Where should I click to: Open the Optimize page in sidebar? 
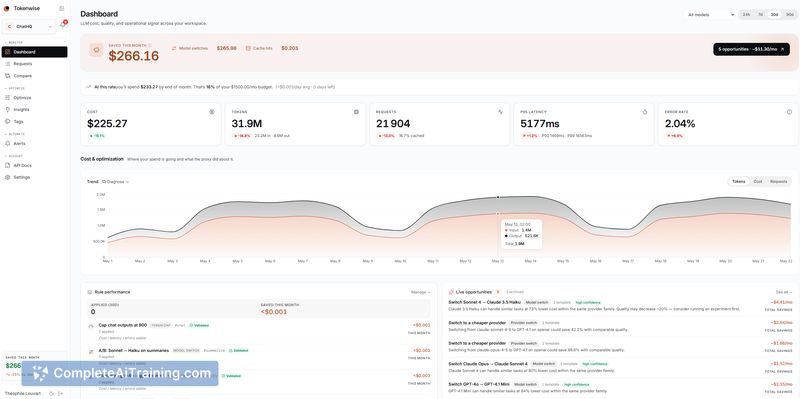[x=34, y=97]
